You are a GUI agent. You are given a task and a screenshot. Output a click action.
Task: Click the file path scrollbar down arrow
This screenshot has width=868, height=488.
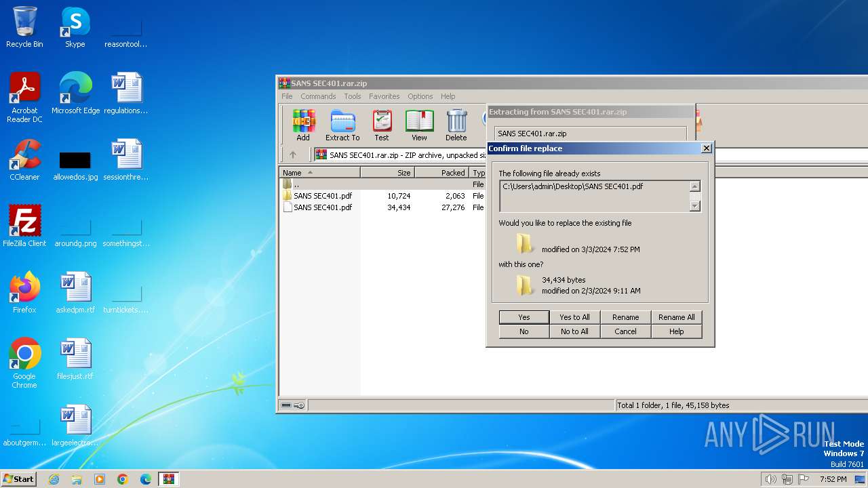coord(694,206)
